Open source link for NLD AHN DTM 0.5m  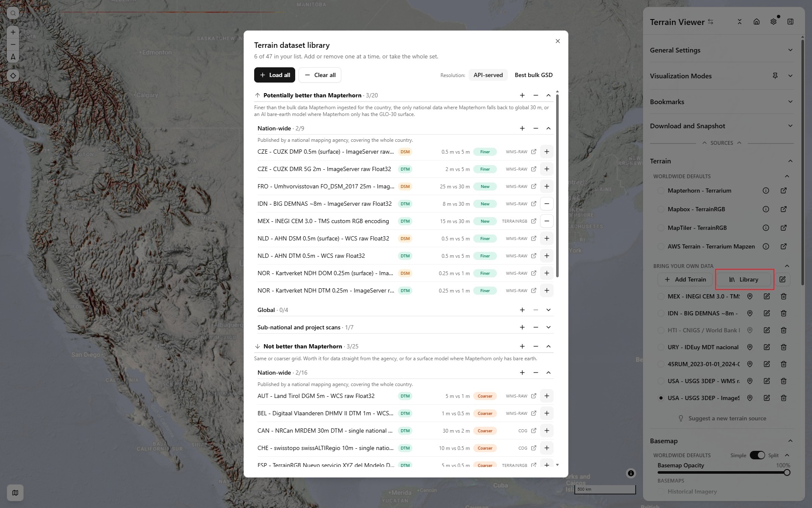pyautogui.click(x=534, y=256)
